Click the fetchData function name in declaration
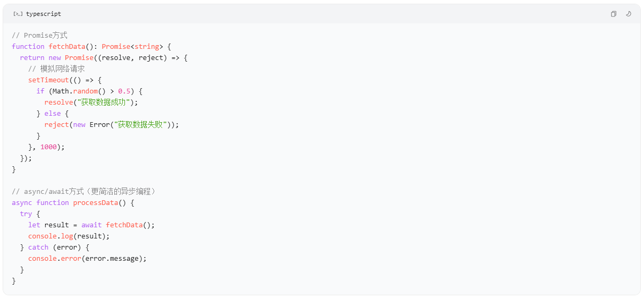This screenshot has height=299, width=644. (x=67, y=46)
